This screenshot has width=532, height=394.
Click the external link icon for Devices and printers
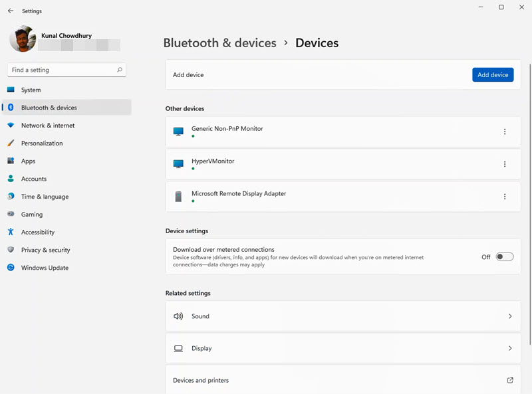tap(510, 380)
